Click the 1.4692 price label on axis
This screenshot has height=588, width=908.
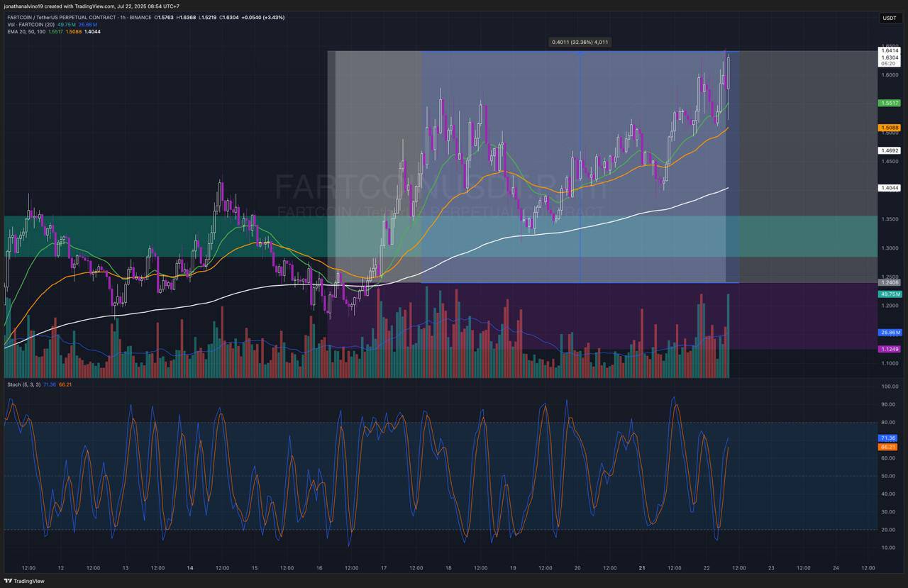889,150
